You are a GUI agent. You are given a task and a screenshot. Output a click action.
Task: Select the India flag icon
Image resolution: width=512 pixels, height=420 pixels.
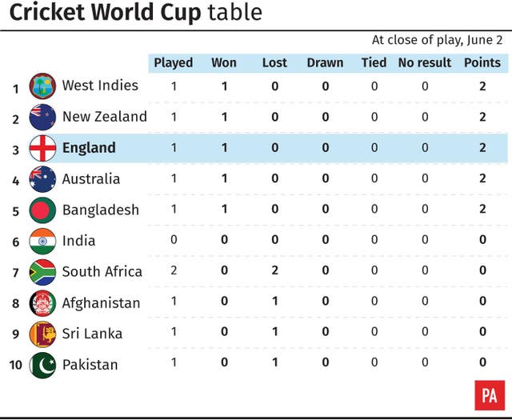[42, 241]
